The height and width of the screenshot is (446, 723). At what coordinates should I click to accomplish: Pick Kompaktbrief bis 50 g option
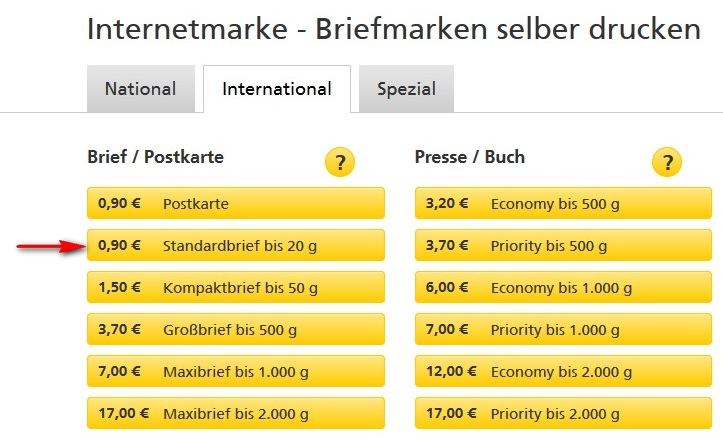[x=236, y=287]
